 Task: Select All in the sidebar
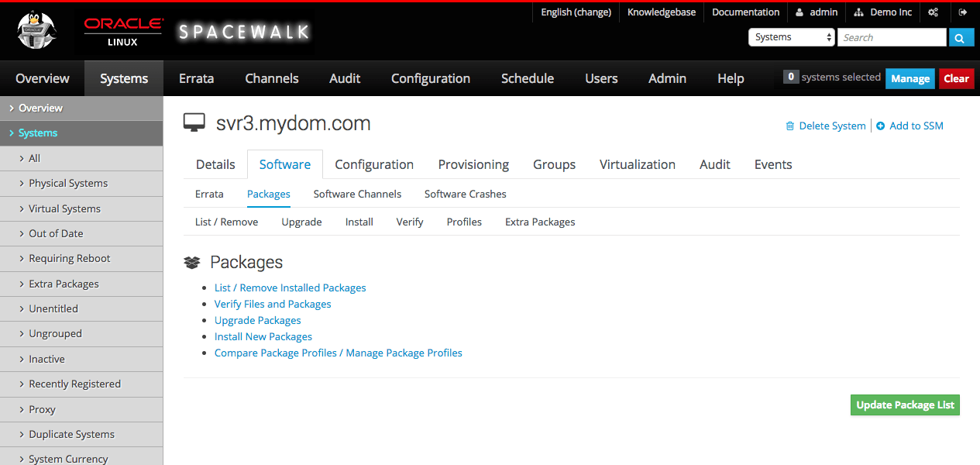81,158
